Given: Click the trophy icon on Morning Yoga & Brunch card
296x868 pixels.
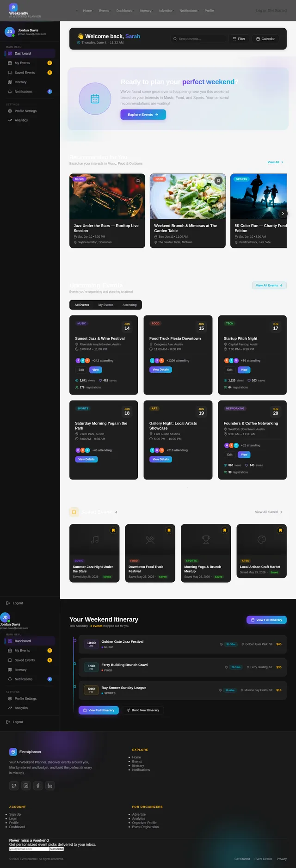Looking at the screenshot, I should (206, 539).
